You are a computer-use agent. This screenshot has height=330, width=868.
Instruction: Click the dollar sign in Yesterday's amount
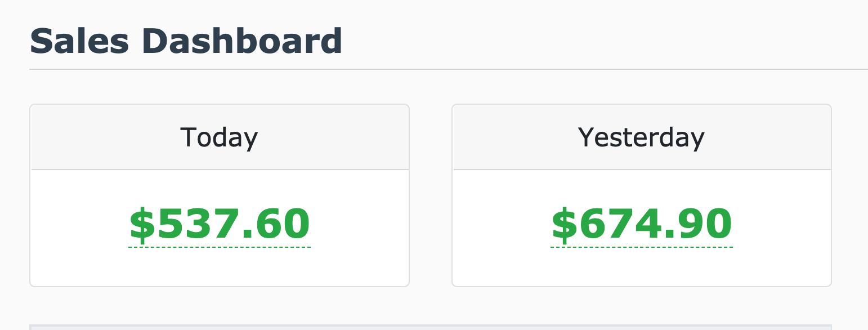coord(564,224)
